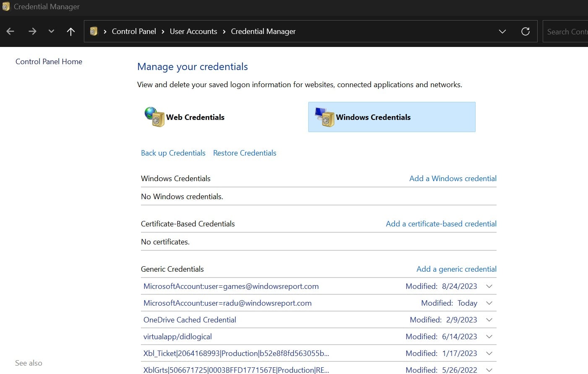The width and height of the screenshot is (588, 374).
Task: Switch to the Web Credentials tab
Action: click(195, 117)
